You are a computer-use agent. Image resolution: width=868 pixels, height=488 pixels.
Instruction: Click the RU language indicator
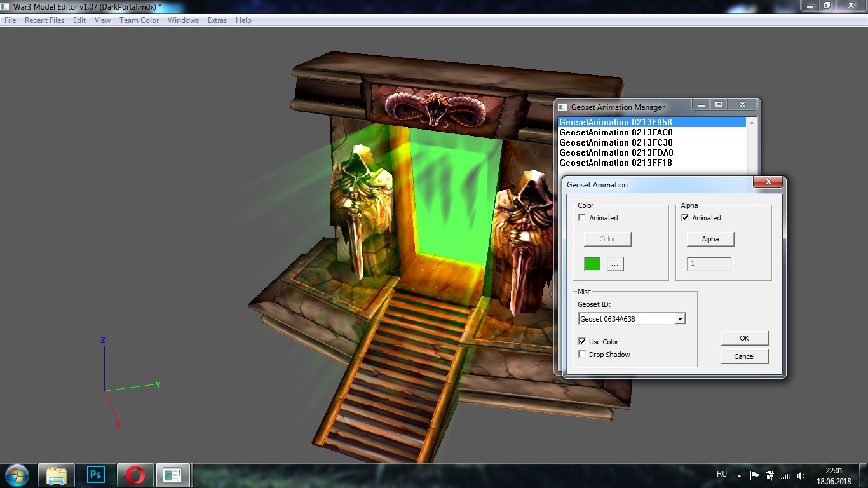coord(722,475)
